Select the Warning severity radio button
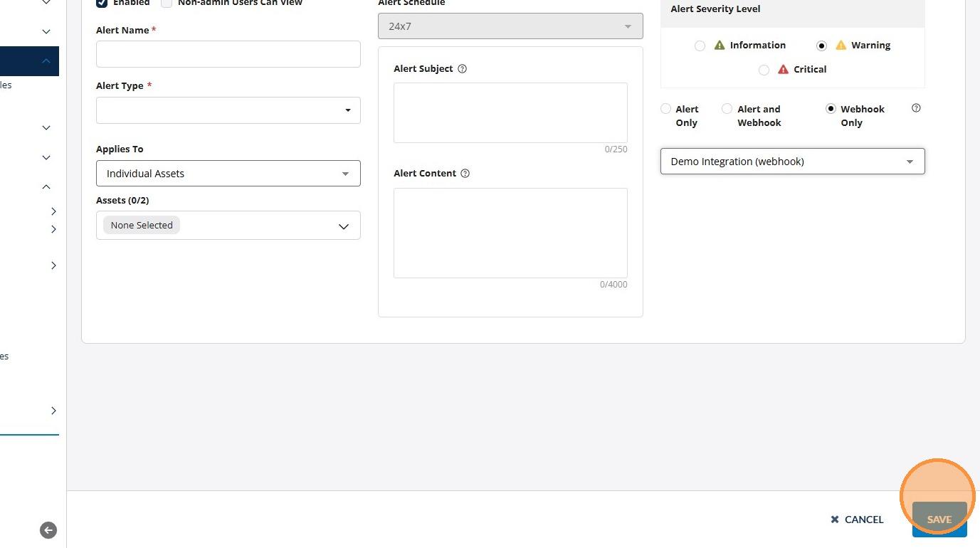 click(x=822, y=46)
